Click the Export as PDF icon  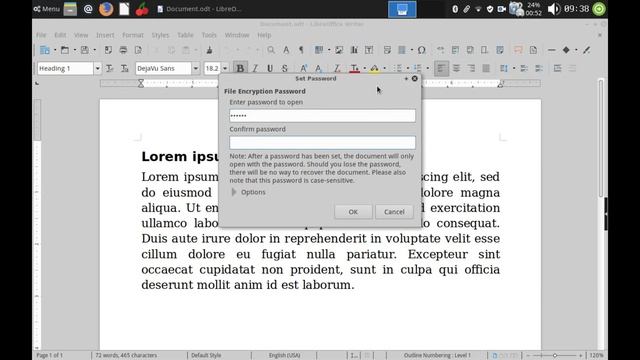coord(108,50)
